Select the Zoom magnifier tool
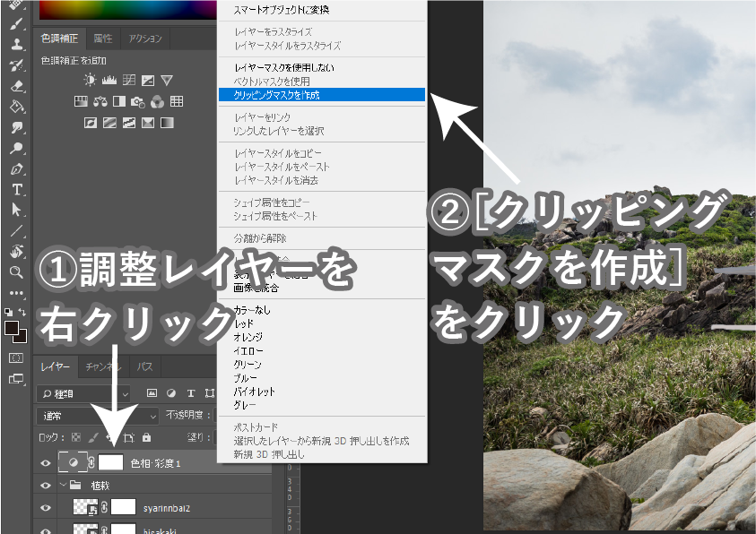Screen dimensions: 756x534 click(x=16, y=272)
